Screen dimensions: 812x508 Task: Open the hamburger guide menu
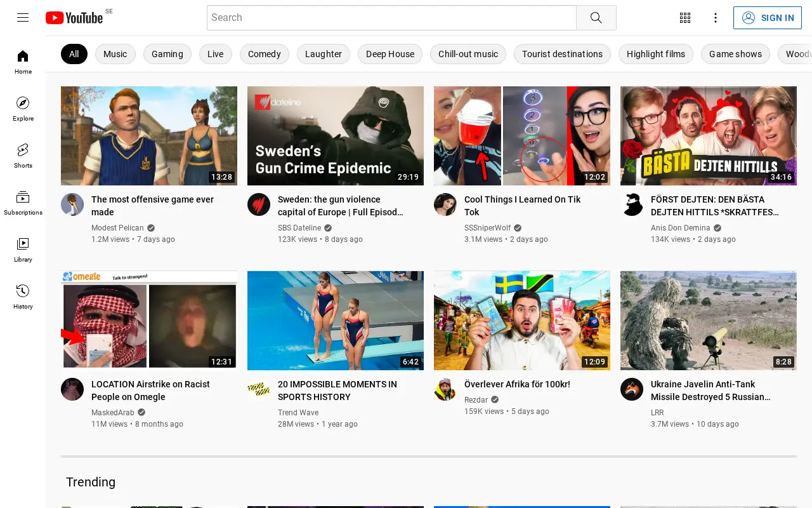tap(23, 18)
